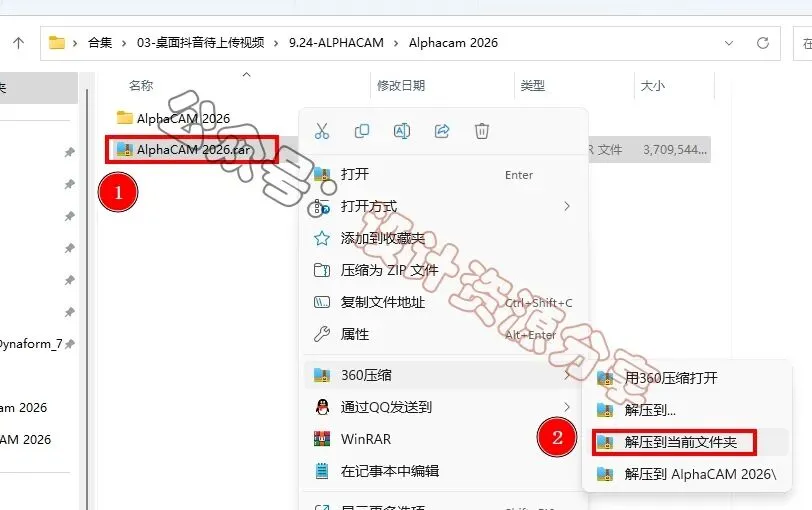Select 解压到 AlphaCAM 2026\

pos(687,474)
